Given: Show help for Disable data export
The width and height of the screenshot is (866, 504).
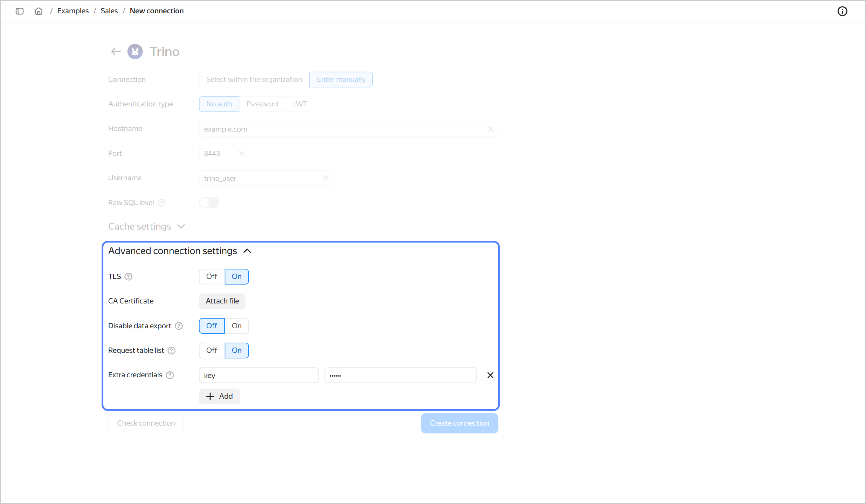Looking at the screenshot, I should [179, 326].
